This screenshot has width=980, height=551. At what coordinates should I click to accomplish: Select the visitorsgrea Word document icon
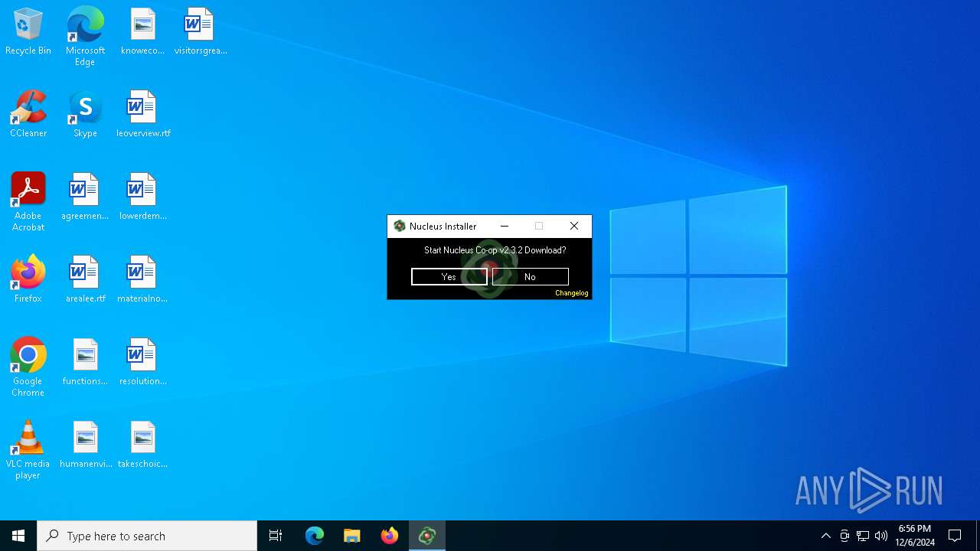click(200, 32)
